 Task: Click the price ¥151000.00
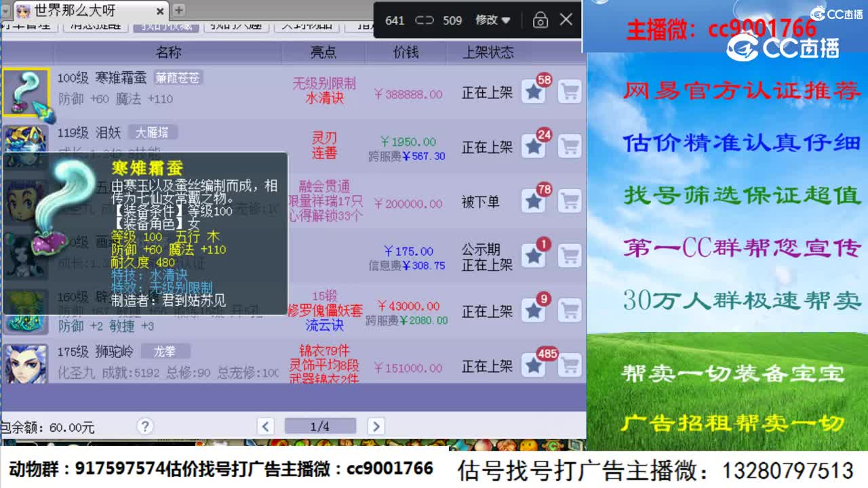pyautogui.click(x=408, y=368)
